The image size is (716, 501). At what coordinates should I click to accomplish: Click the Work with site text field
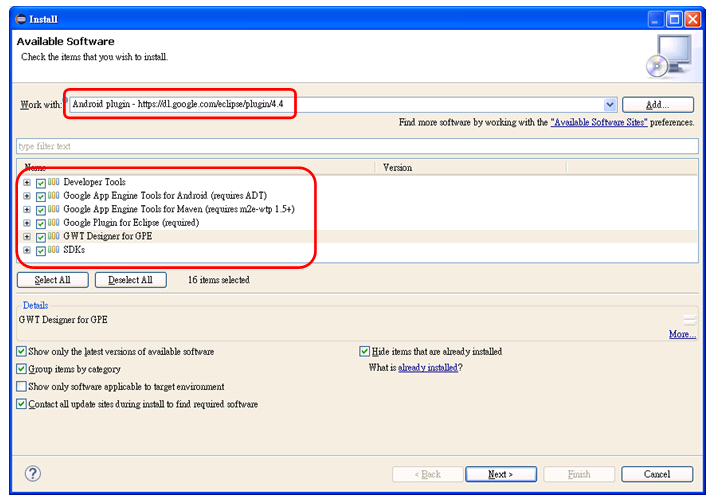tap(337, 105)
